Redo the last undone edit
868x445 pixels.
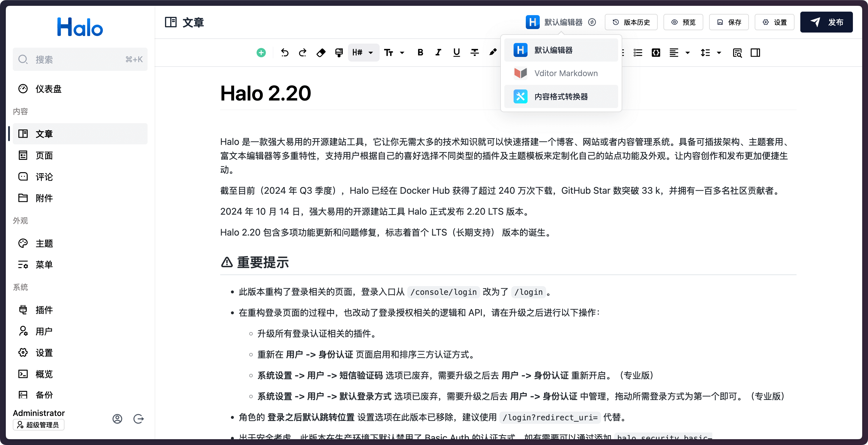coord(303,53)
